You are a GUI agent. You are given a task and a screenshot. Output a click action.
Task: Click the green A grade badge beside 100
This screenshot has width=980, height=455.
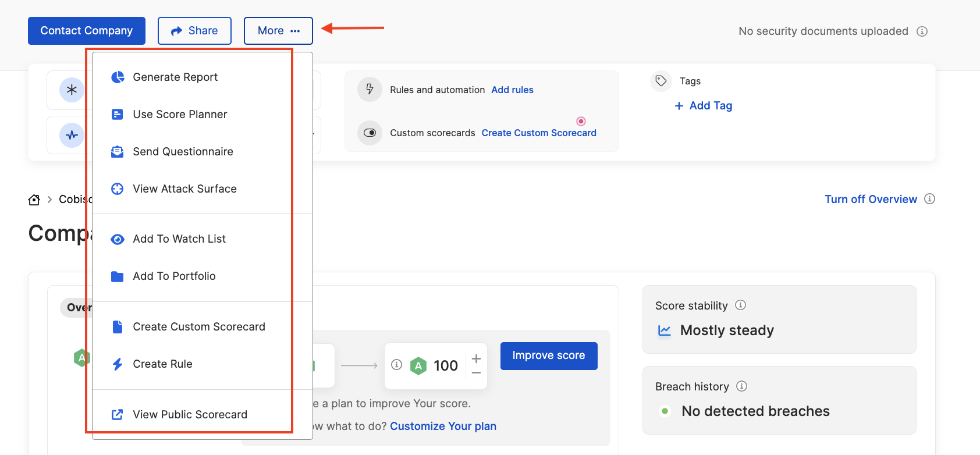pos(418,366)
